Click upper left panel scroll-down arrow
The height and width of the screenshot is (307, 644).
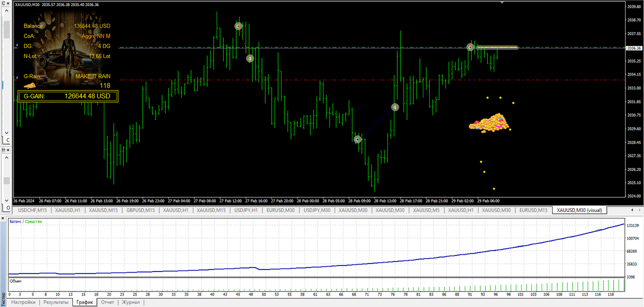tap(6, 132)
